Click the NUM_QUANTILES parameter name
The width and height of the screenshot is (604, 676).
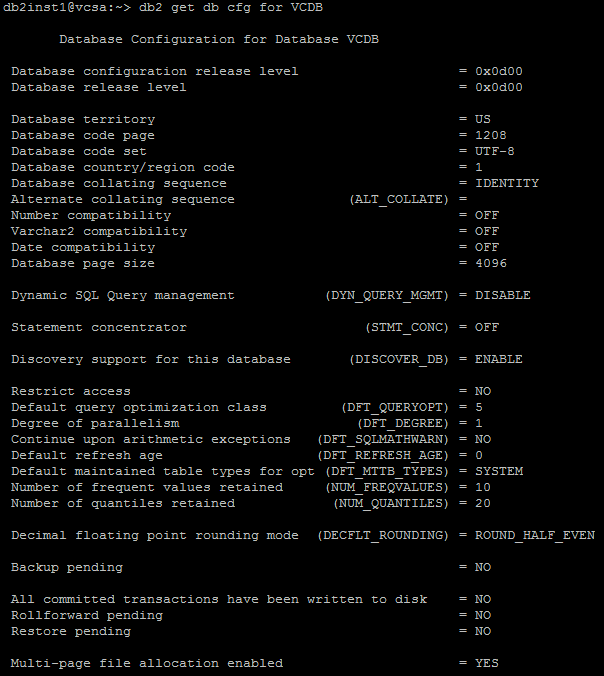coord(391,503)
